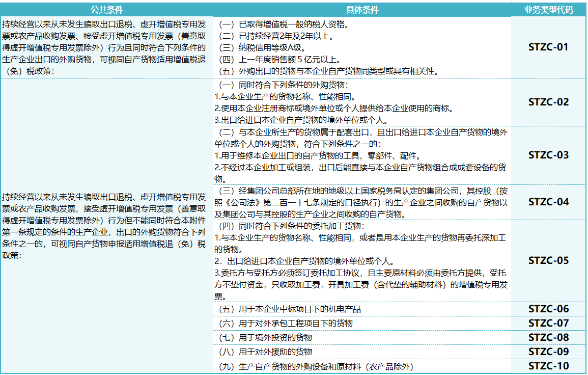Click the cell 同时符合下列条件的委托加工货物
588x375 pixels.
[362, 260]
